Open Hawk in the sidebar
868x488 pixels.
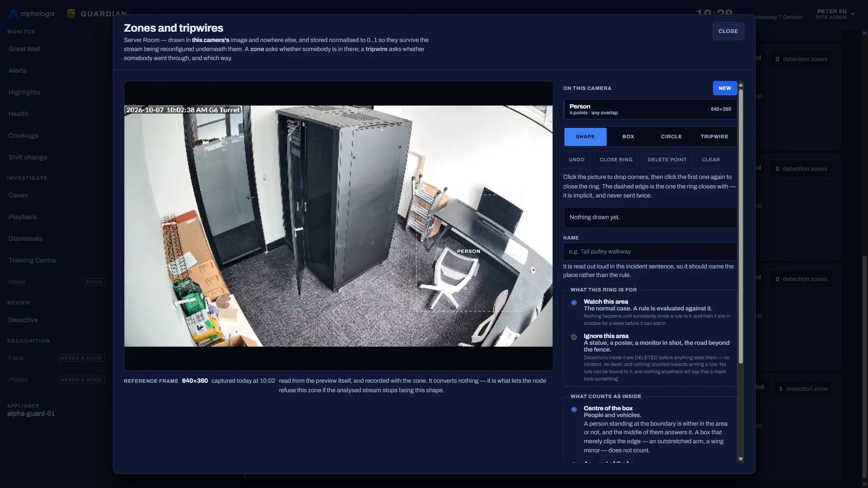click(x=17, y=282)
